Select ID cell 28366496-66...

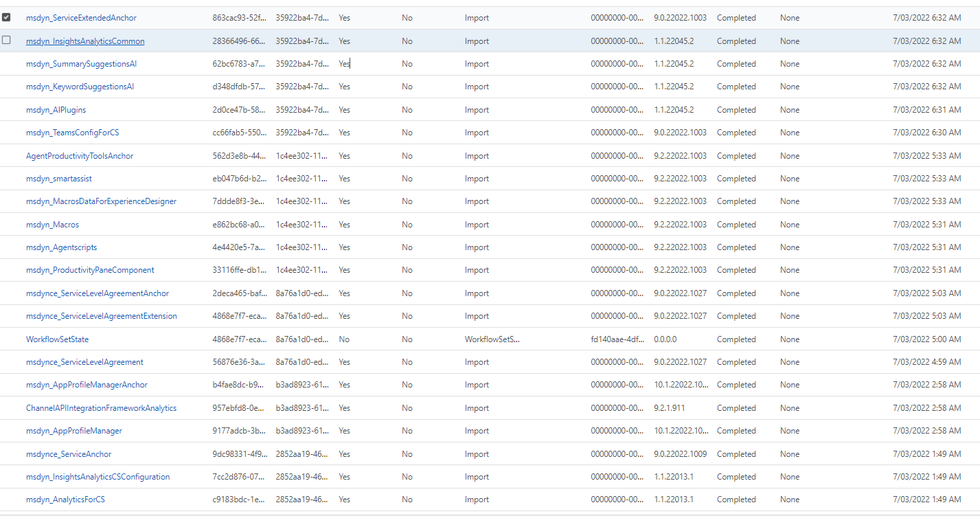(x=239, y=41)
